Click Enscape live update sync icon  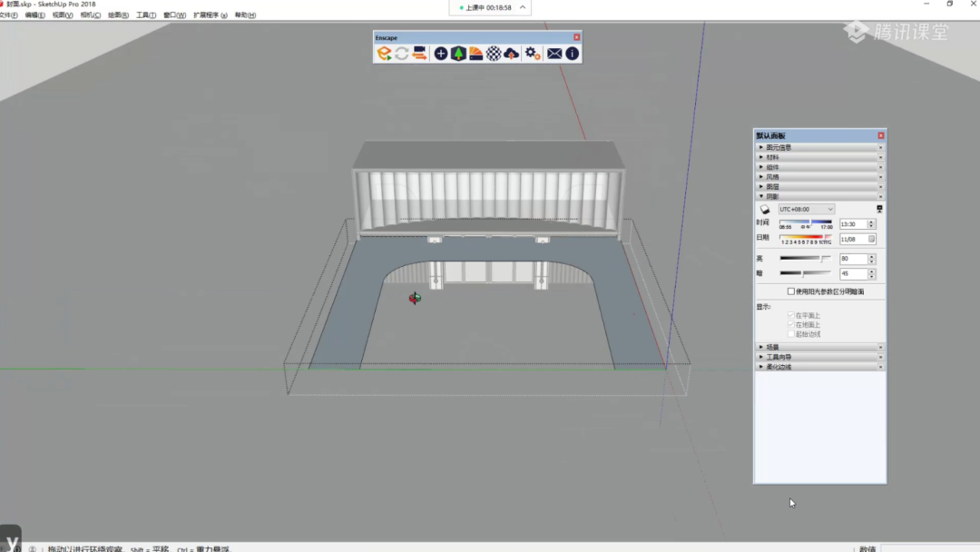pyautogui.click(x=401, y=54)
